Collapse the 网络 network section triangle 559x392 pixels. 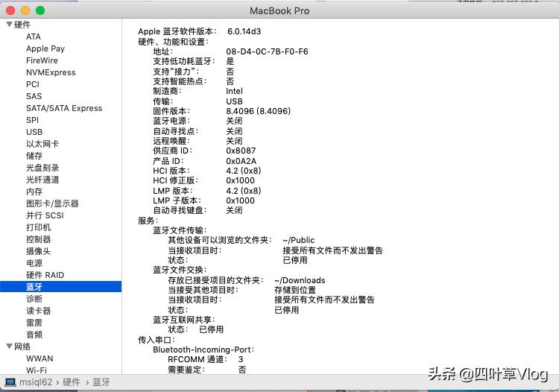coord(9,347)
